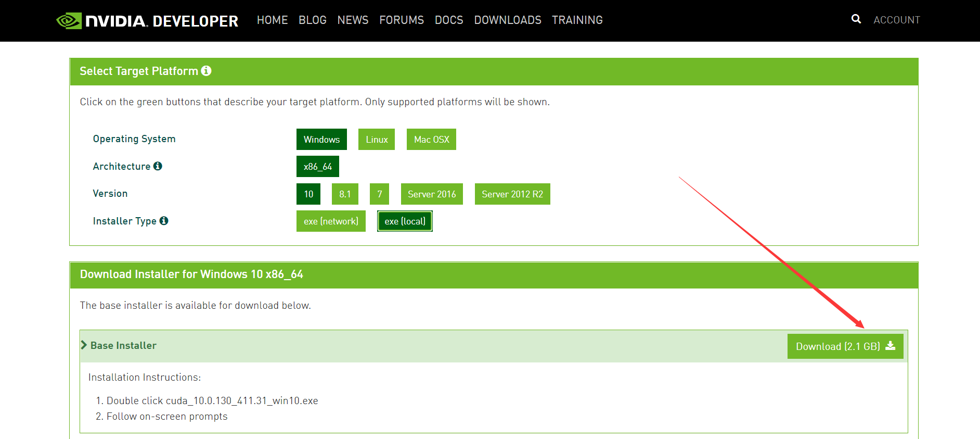Select x86_64 architecture

pyautogui.click(x=318, y=167)
